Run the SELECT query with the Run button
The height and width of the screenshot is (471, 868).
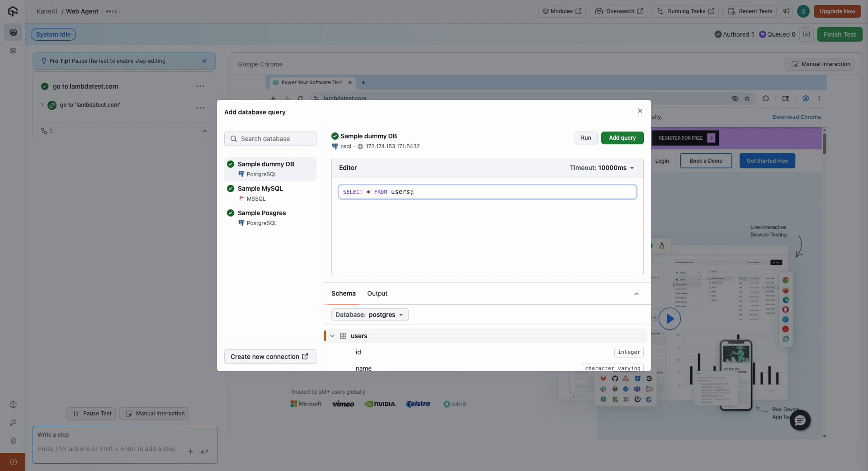[x=585, y=138]
